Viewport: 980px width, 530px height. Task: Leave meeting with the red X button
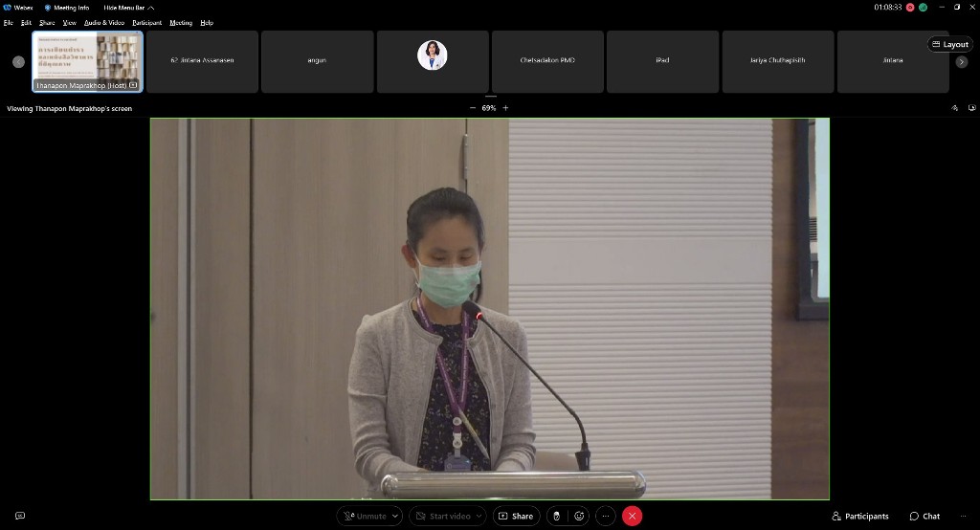tap(632, 516)
